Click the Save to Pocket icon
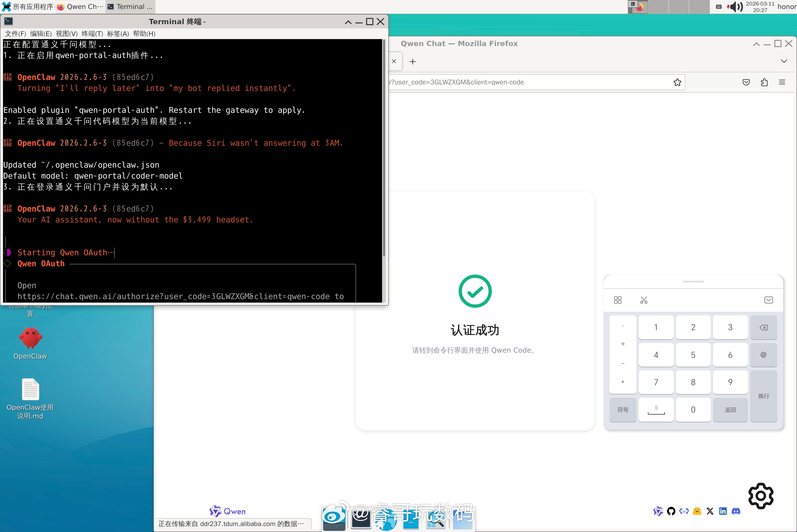Viewport: 797px width, 532px height. pos(746,82)
